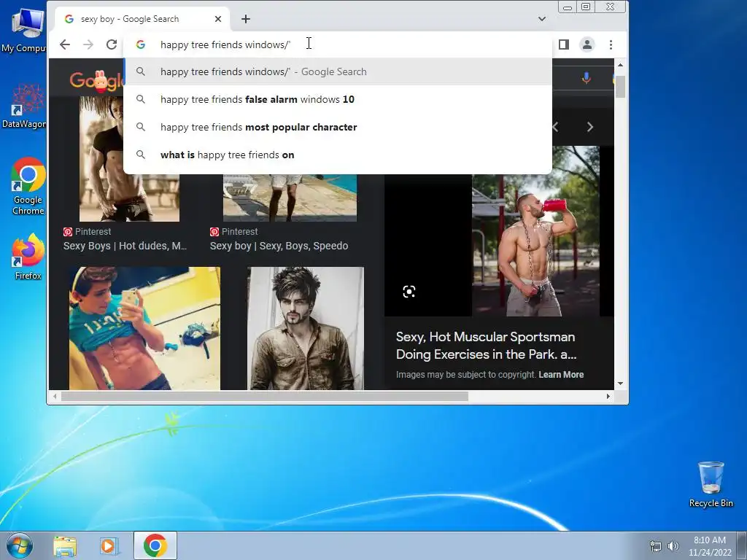
Task: Click the vertical scrollbar down arrow
Action: coord(620,384)
